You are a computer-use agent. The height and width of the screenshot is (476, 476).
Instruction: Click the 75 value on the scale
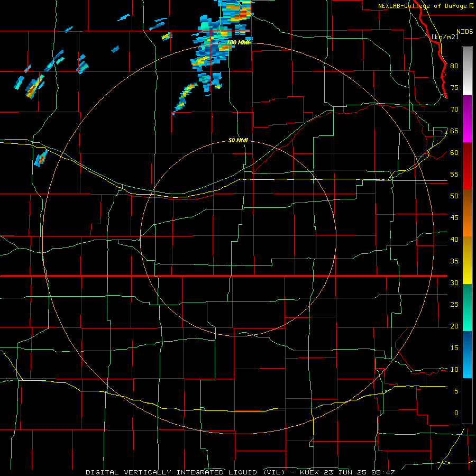[454, 87]
